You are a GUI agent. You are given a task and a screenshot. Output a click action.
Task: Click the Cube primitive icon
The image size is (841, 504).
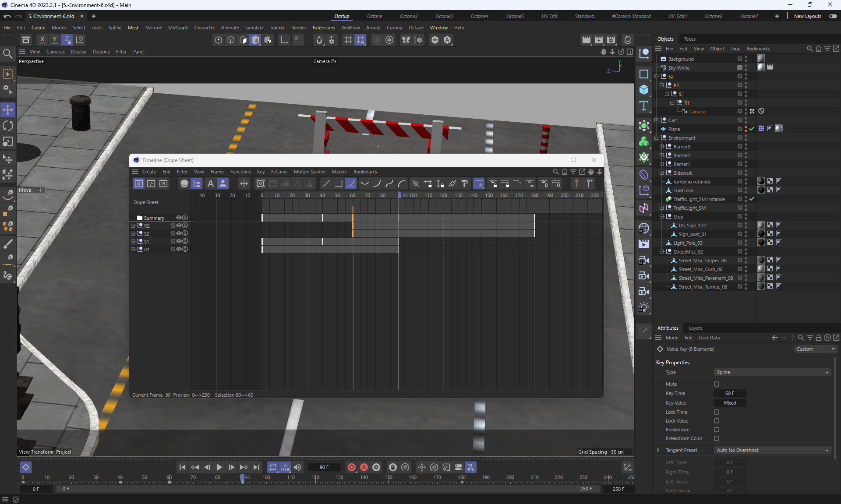pos(643,90)
